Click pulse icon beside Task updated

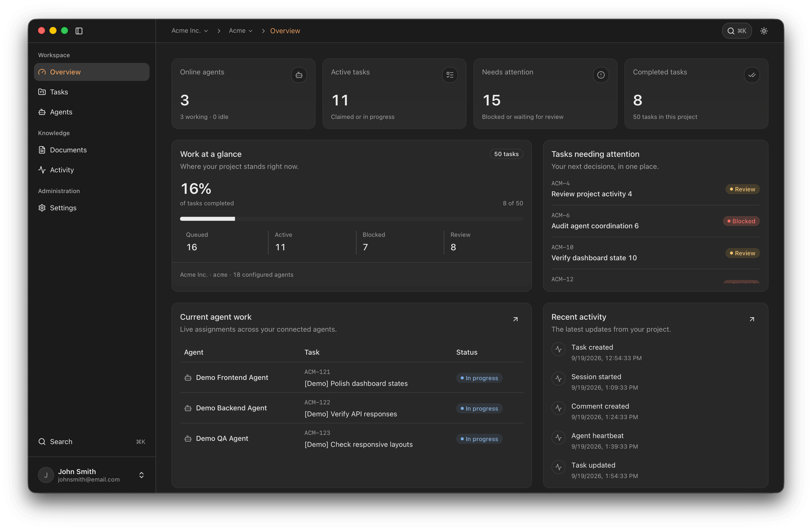[558, 467]
